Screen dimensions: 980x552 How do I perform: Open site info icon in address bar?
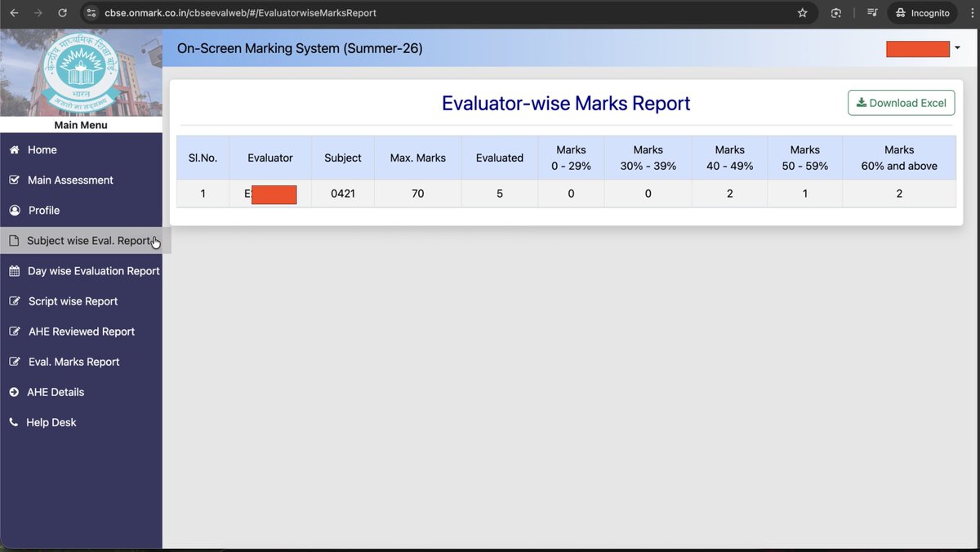click(91, 13)
